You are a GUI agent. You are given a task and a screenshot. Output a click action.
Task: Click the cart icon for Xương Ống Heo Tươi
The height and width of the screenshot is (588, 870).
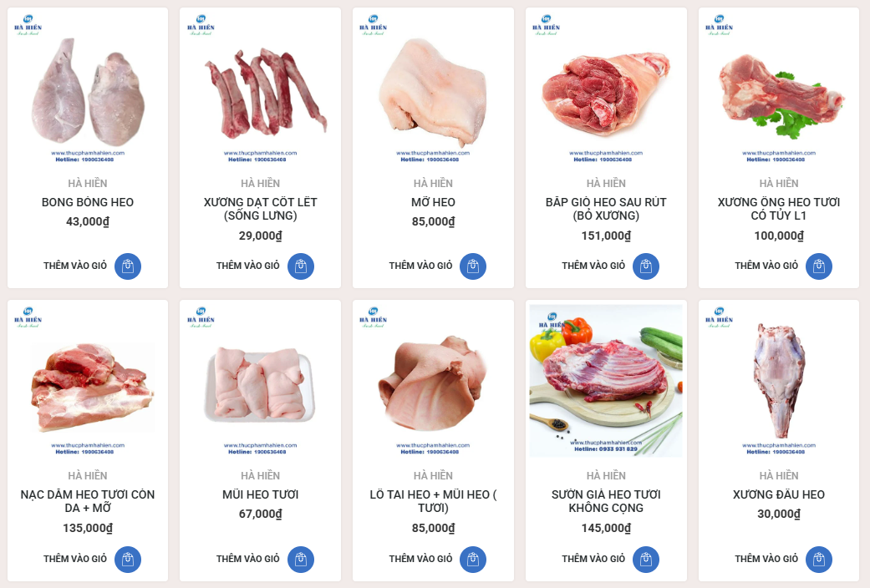click(x=819, y=266)
